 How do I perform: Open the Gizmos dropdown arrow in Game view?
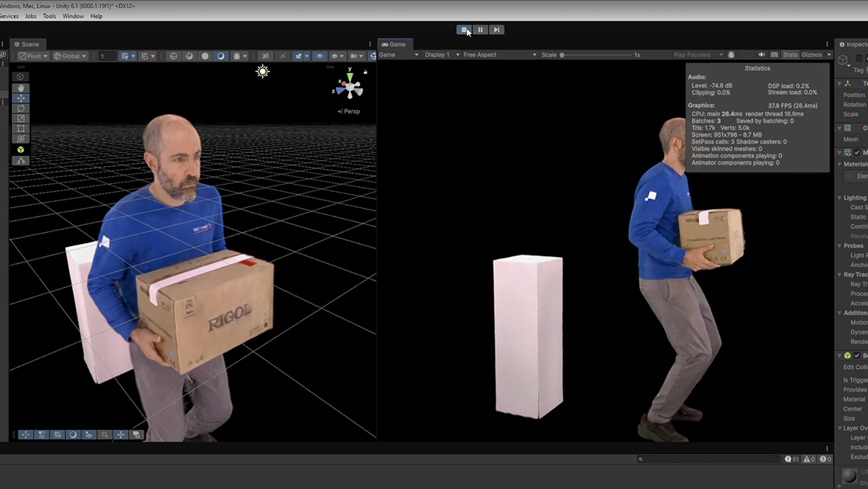[x=828, y=55]
